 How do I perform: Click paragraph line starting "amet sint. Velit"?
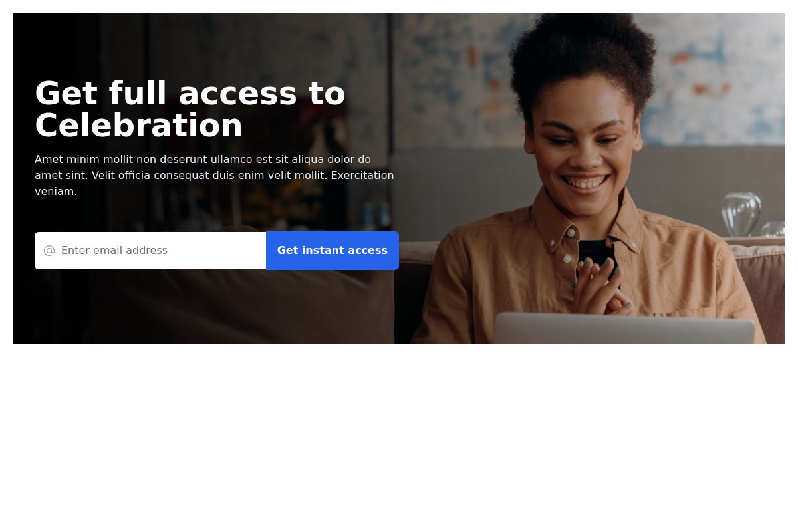(214, 176)
